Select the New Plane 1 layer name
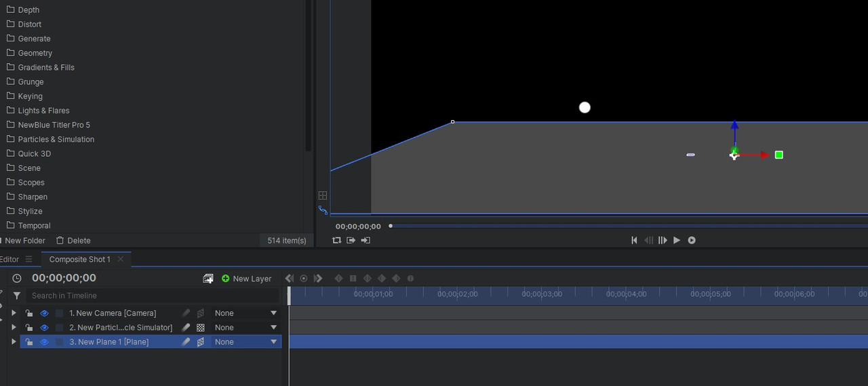868x386 pixels. (109, 342)
